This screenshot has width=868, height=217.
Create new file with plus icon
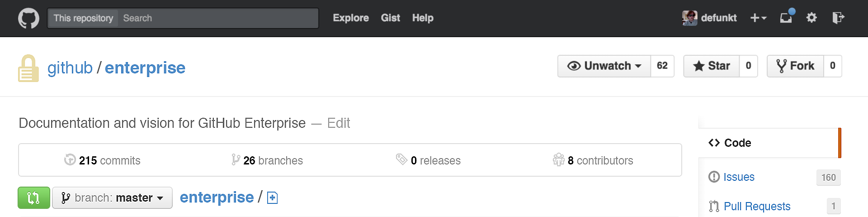click(x=272, y=198)
